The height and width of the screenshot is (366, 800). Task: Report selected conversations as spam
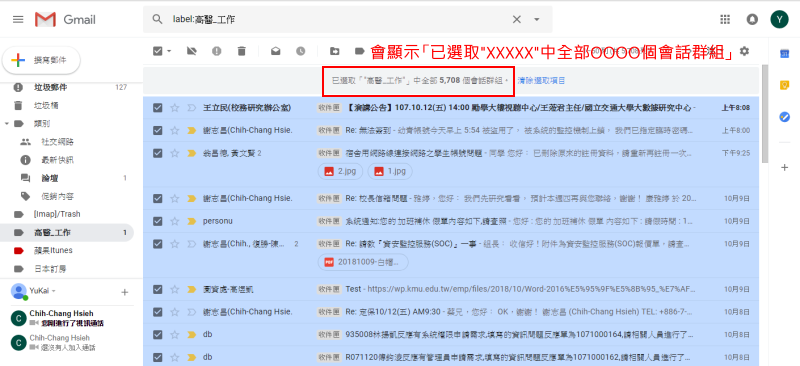[217, 51]
